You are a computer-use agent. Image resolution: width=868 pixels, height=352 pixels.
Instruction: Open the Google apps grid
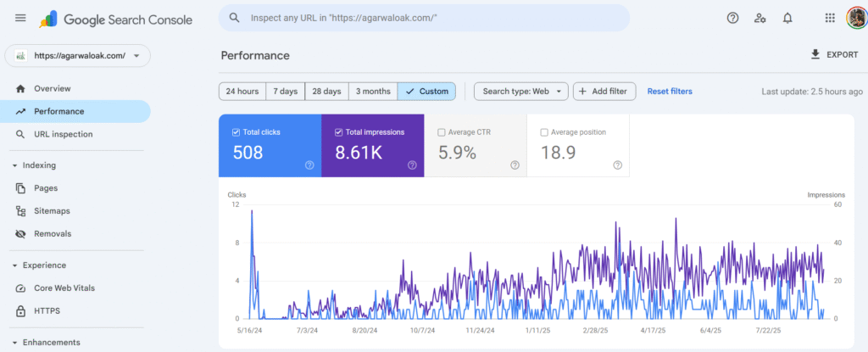[830, 18]
